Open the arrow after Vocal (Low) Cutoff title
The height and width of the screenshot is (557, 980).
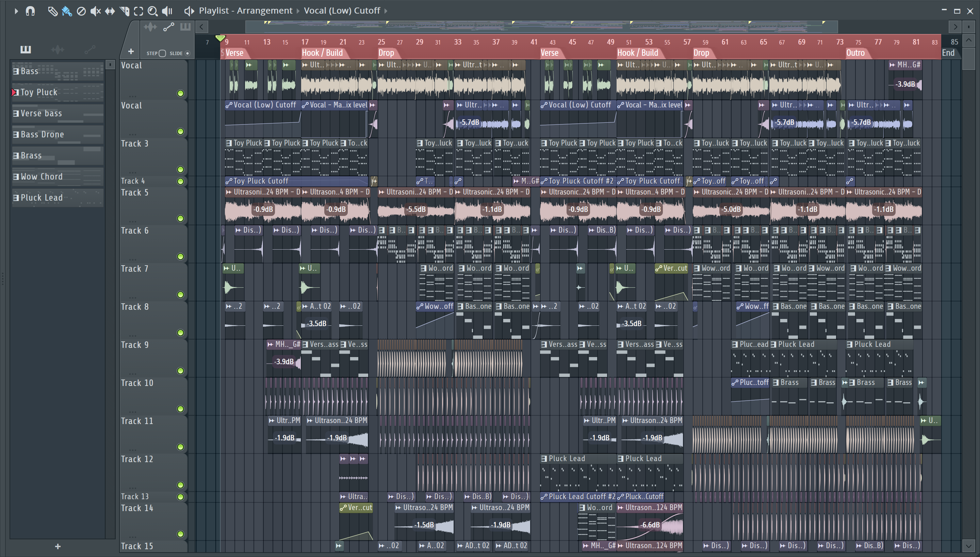[386, 11]
